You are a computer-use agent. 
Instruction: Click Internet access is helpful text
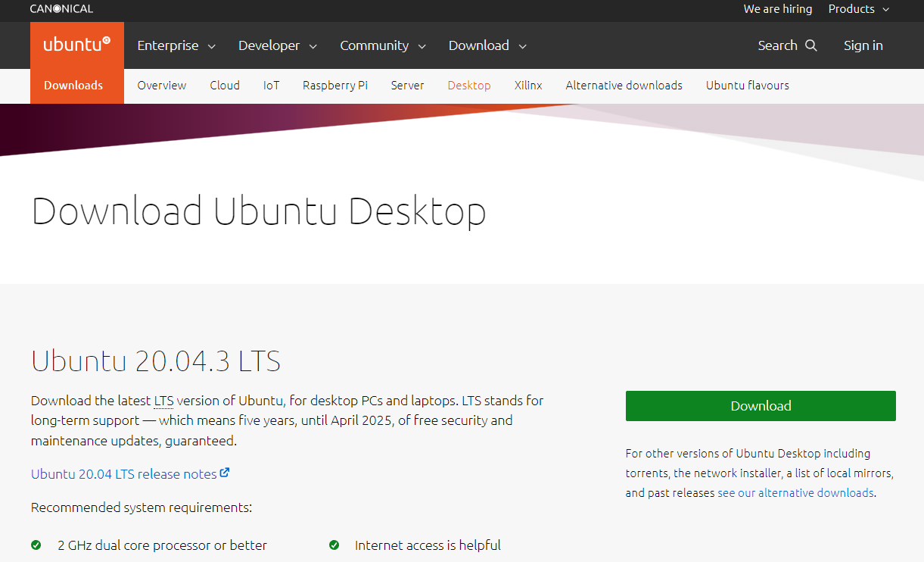(428, 545)
